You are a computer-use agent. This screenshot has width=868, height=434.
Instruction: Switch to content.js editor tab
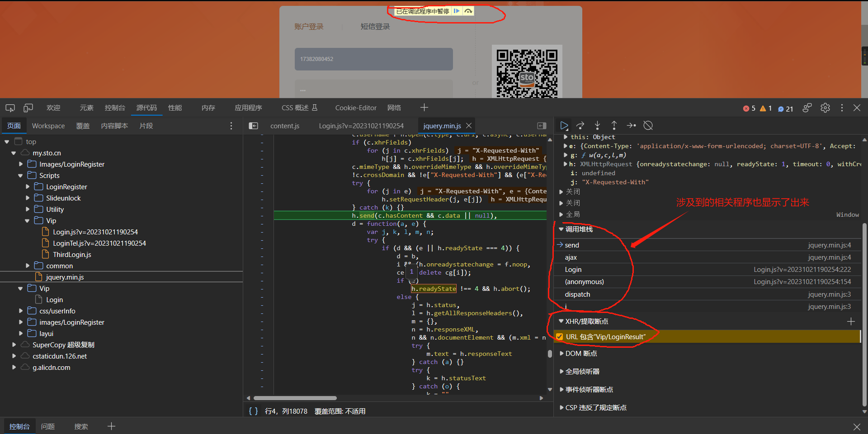click(x=285, y=126)
